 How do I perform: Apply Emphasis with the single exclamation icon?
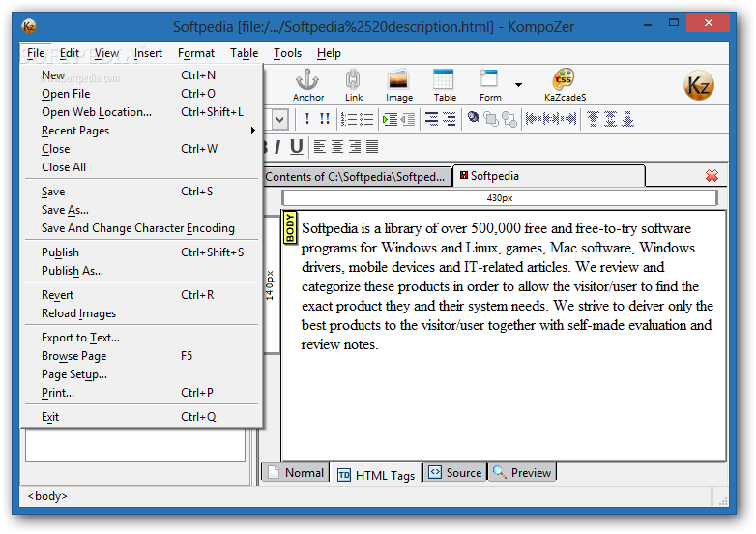[x=307, y=119]
